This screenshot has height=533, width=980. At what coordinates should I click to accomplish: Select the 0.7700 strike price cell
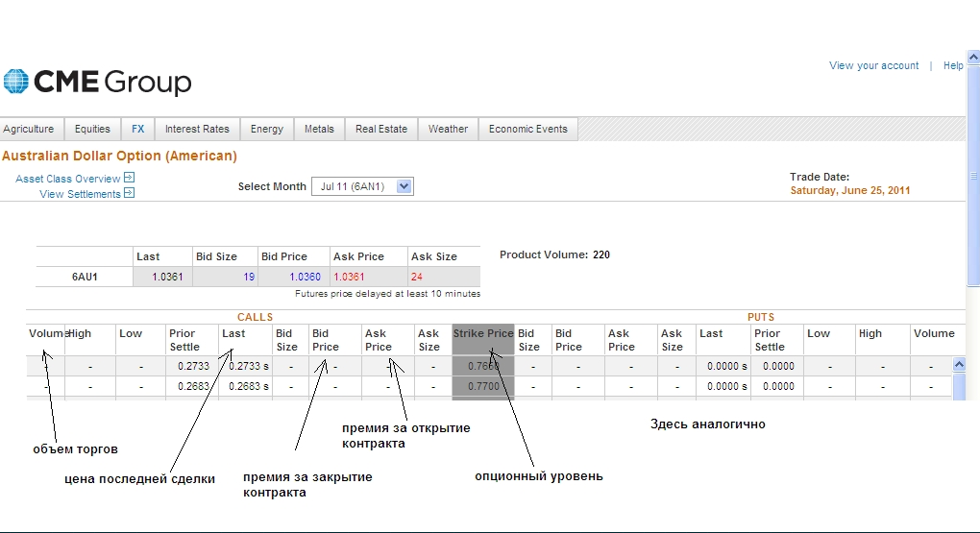coord(483,386)
